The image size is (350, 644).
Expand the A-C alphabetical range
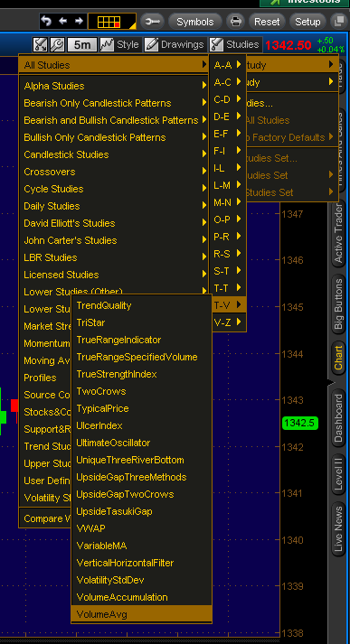click(227, 82)
